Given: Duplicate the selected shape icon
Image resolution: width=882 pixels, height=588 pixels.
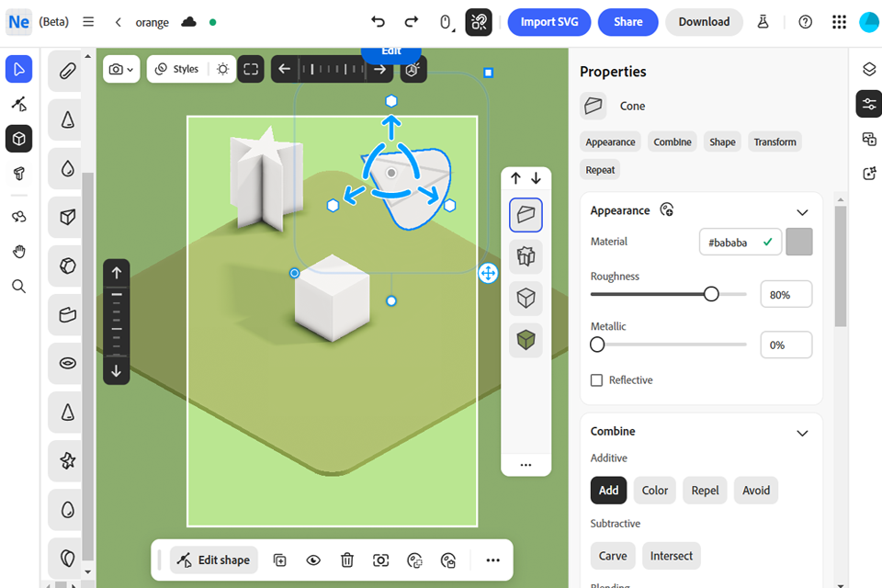Looking at the screenshot, I should [279, 560].
